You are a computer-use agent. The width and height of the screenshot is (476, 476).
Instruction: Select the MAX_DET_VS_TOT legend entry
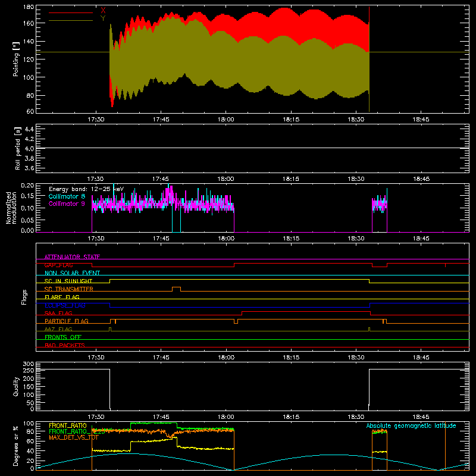[x=74, y=437]
